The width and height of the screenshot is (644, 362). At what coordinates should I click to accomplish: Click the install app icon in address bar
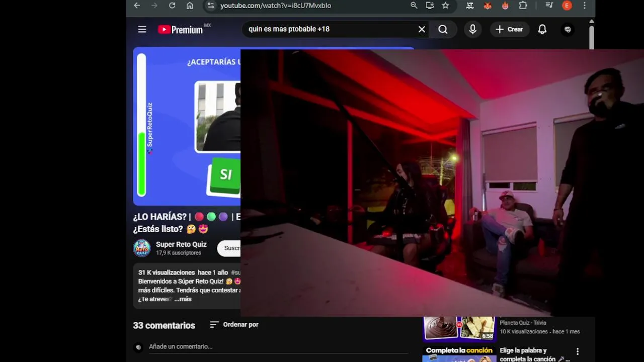[x=430, y=6]
